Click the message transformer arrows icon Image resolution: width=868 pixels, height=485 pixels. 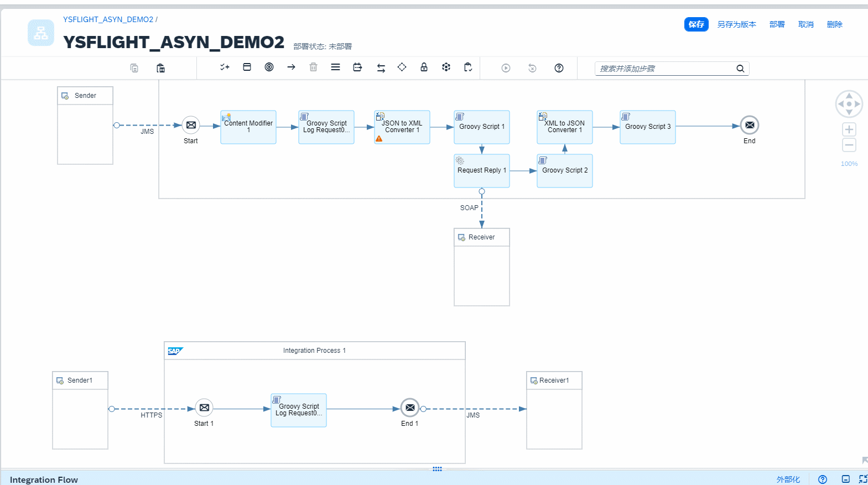pyautogui.click(x=381, y=68)
